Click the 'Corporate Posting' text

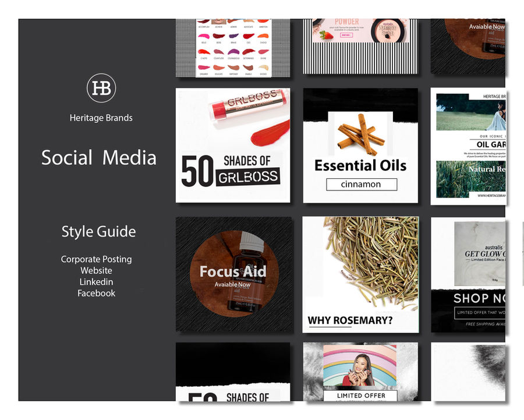[96, 259]
